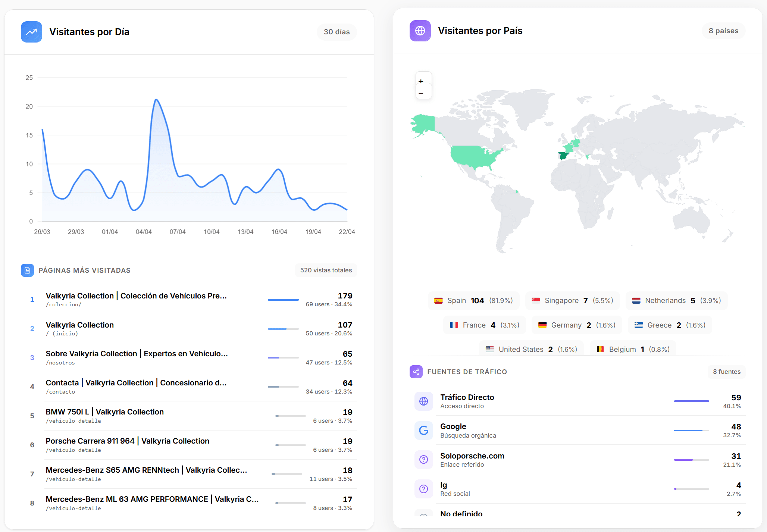Click the France 4 country chip

click(x=485, y=325)
